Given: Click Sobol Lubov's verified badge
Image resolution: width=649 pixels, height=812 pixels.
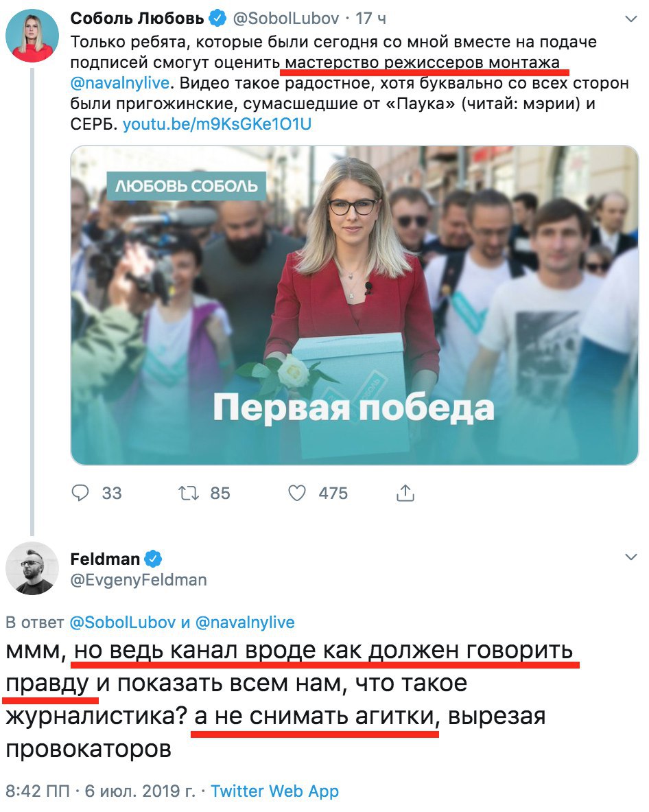Looking at the screenshot, I should click(217, 19).
